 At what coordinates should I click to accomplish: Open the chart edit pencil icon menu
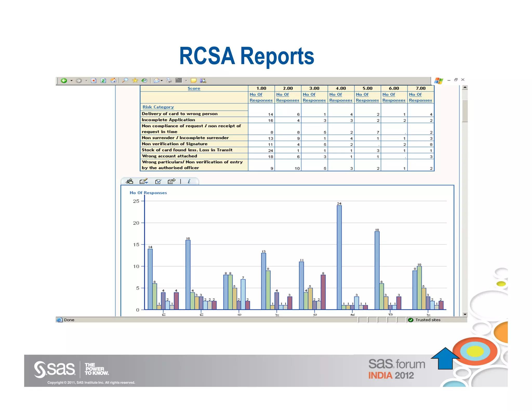pyautogui.click(x=144, y=181)
